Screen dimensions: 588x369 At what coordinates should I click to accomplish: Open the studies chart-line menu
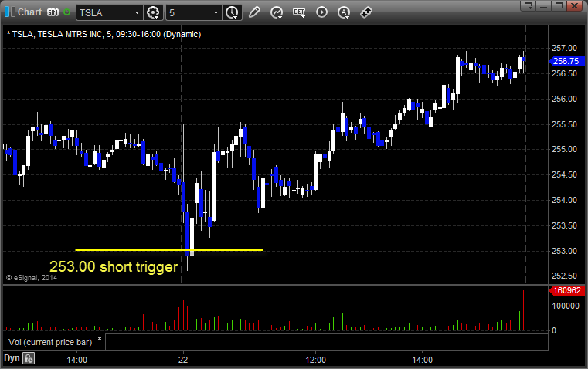click(x=277, y=12)
